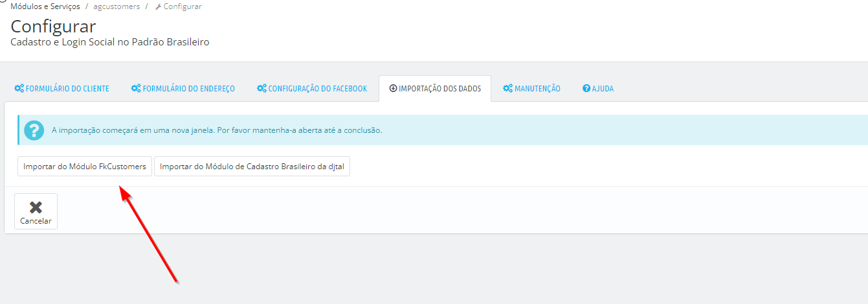Click the wrench icon in breadcrumb
This screenshot has width=868, height=304.
pos(159,6)
